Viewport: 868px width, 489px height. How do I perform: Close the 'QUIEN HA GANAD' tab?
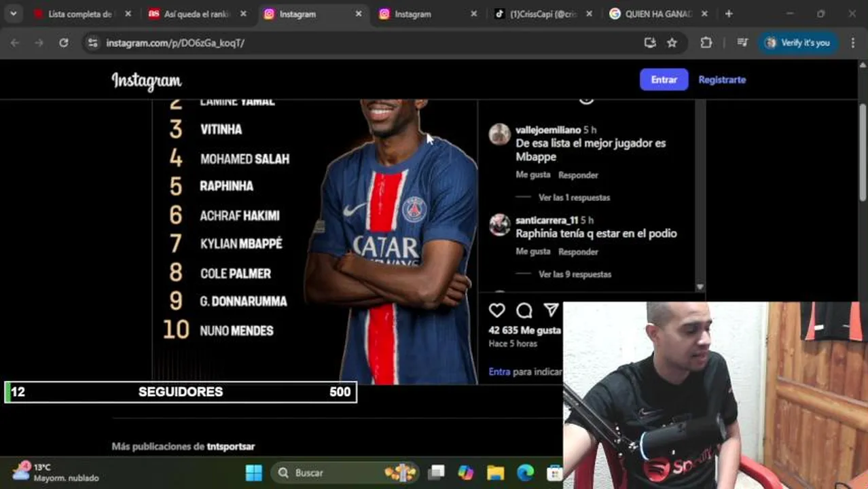pyautogui.click(x=704, y=14)
